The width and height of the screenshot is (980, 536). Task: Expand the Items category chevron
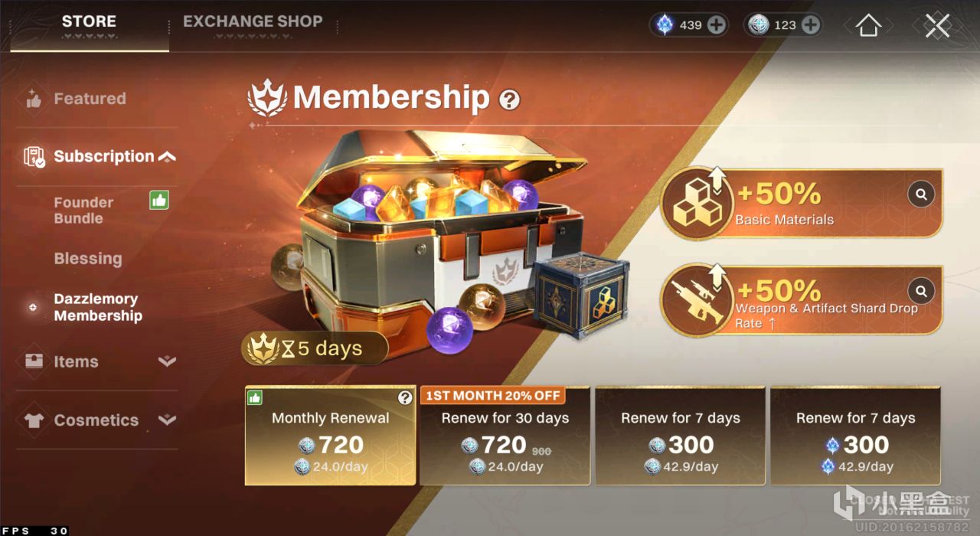click(167, 361)
